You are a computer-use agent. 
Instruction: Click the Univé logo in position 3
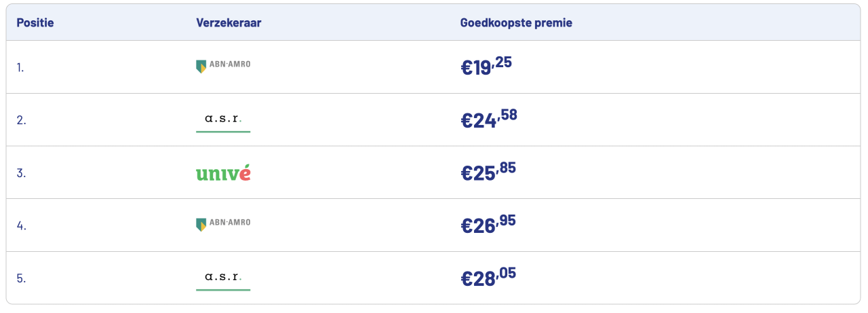click(x=223, y=173)
